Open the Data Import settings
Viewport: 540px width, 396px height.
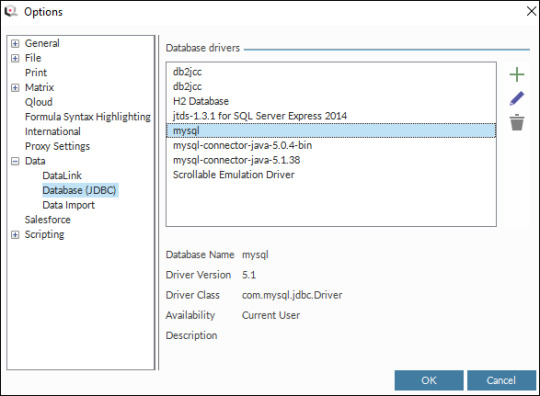[x=69, y=205]
